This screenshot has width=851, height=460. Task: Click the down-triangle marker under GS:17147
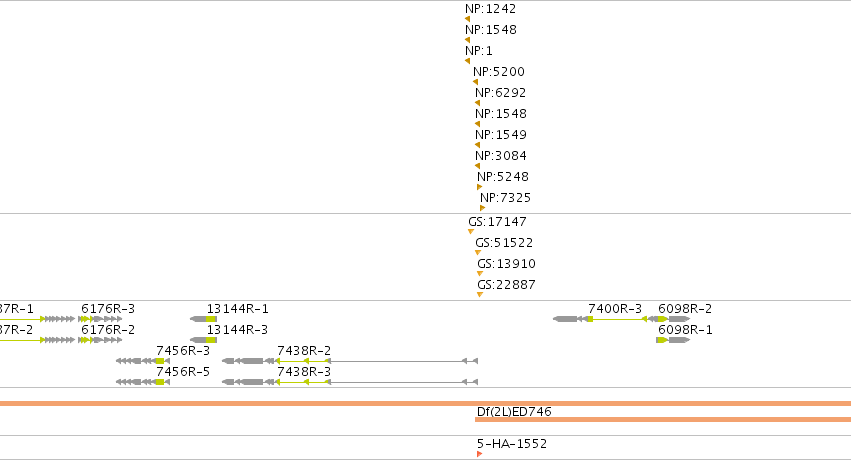click(471, 232)
